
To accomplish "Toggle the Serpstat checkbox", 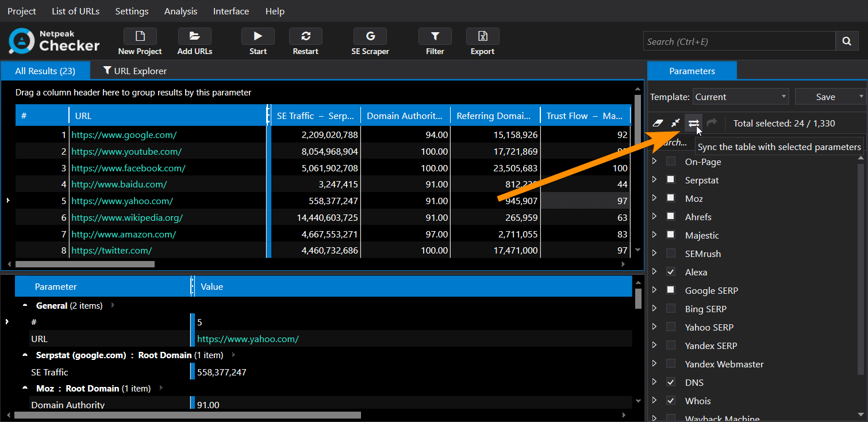I will 671,180.
